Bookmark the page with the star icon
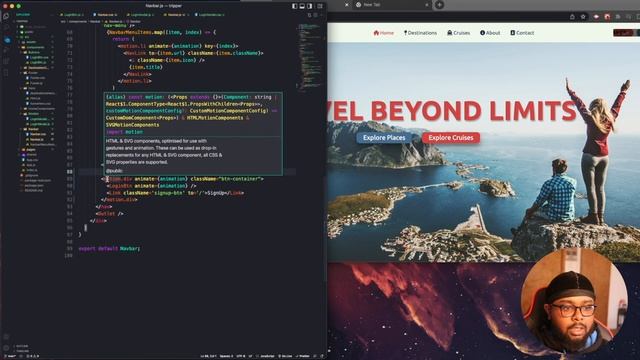 (x=583, y=17)
